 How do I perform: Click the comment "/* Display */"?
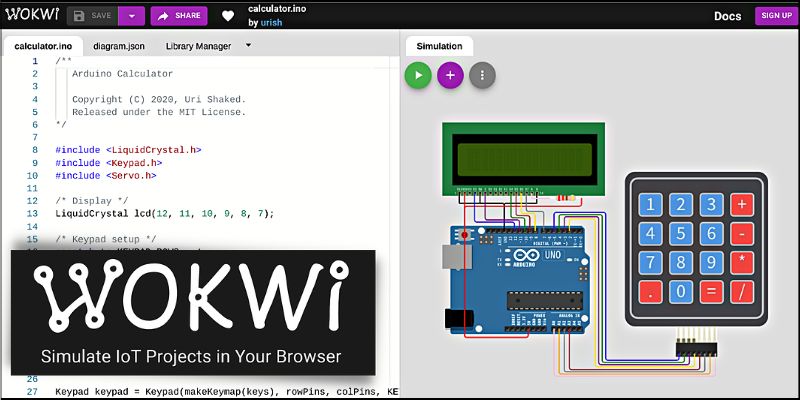click(x=92, y=201)
